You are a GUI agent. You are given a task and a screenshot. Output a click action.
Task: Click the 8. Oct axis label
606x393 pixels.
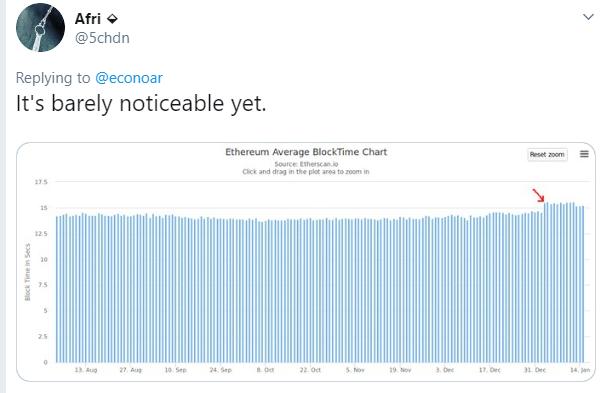coord(265,370)
